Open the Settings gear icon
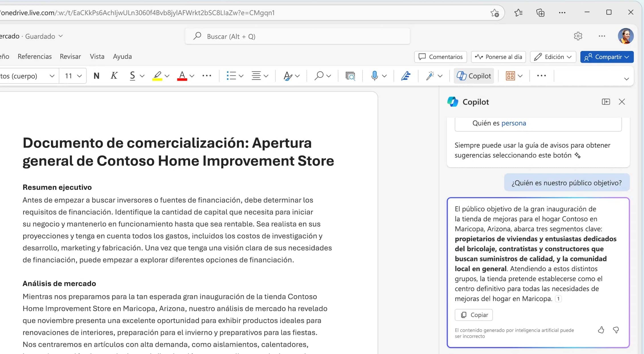The width and height of the screenshot is (644, 354). coord(578,36)
